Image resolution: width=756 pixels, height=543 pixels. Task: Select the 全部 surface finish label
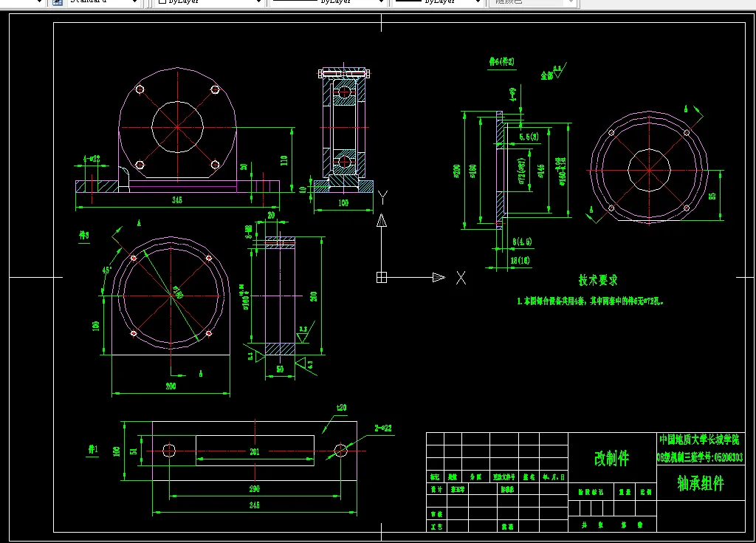(546, 75)
